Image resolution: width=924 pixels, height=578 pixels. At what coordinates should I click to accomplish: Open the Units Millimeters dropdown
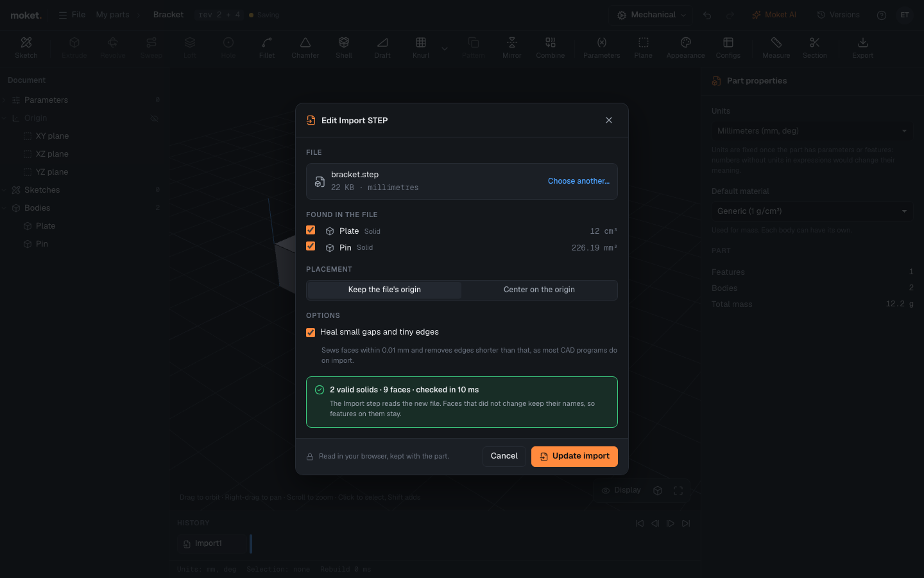(812, 131)
